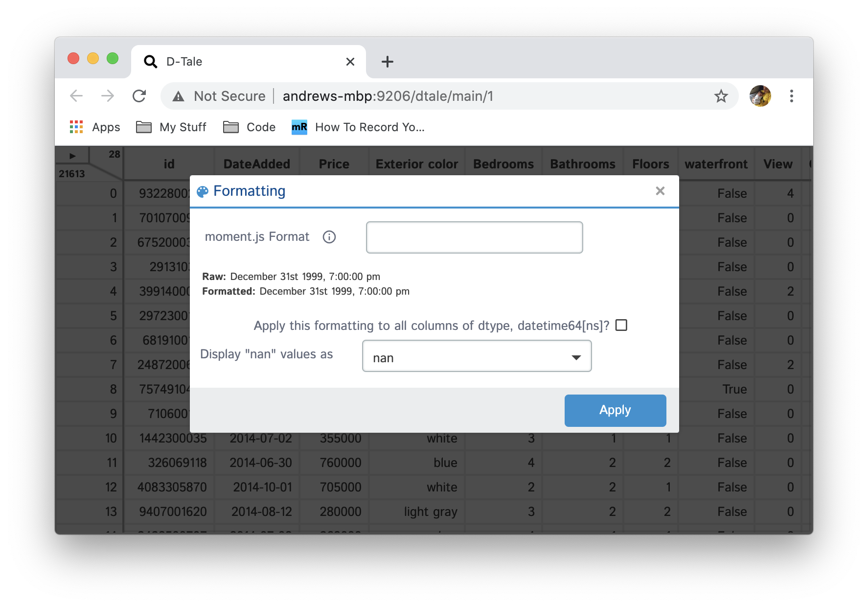Screen dimensions: 868x607
Task: Click the Floors column header
Action: pyautogui.click(x=651, y=164)
